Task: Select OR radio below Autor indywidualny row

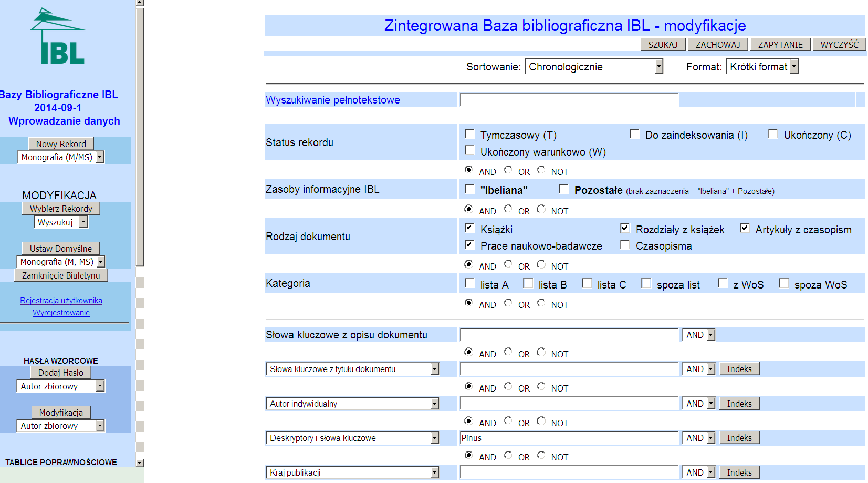Action: [508, 421]
